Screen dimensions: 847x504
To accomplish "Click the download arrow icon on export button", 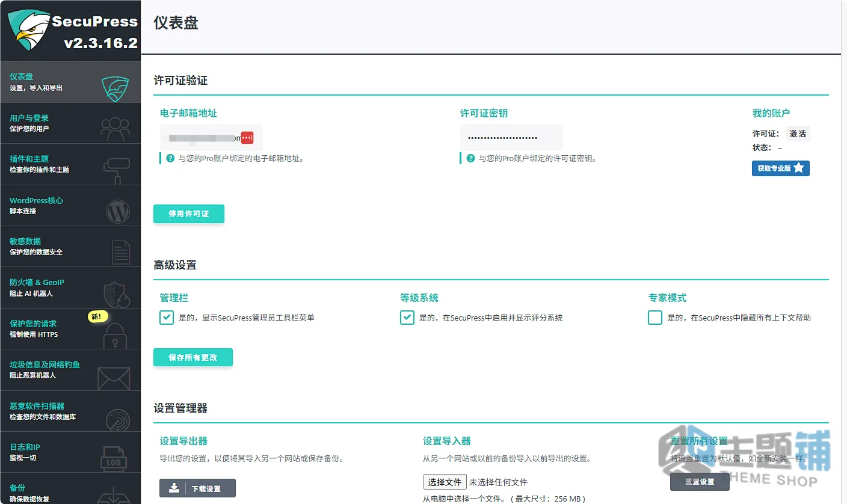I will point(174,488).
